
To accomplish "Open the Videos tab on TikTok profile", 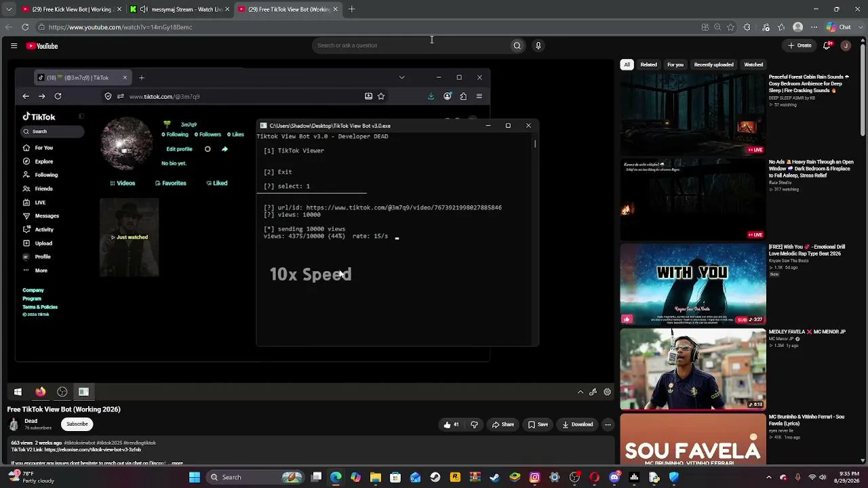I will (122, 183).
